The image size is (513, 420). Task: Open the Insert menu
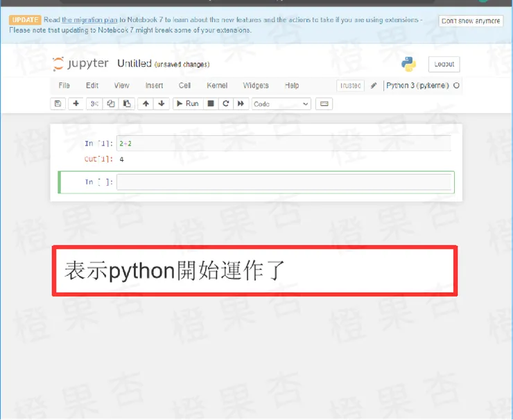[154, 85]
